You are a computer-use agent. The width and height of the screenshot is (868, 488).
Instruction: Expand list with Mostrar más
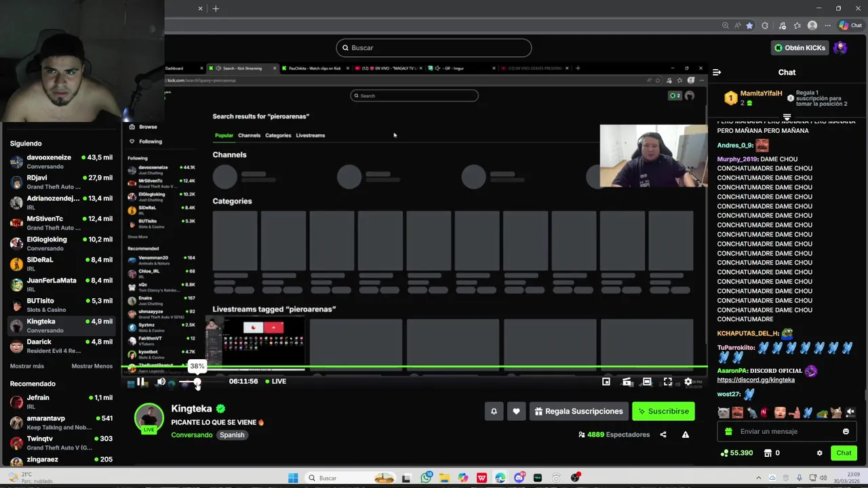pyautogui.click(x=27, y=366)
